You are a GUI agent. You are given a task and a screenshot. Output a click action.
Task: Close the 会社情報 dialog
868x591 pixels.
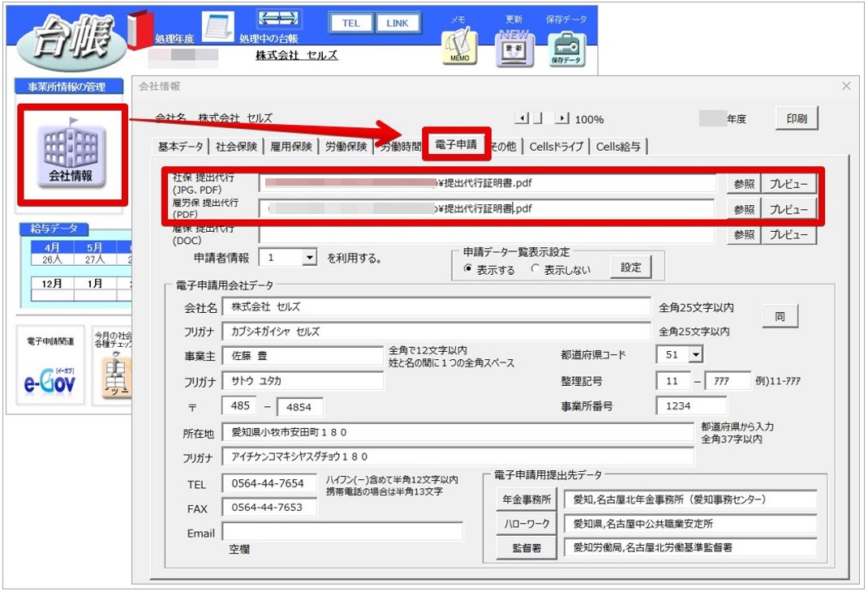coord(846,86)
